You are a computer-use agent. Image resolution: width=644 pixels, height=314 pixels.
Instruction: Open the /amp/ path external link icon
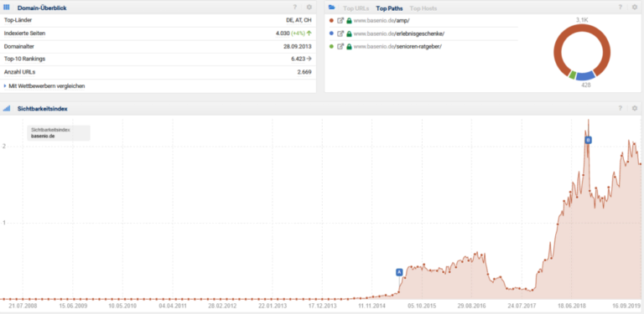coord(340,20)
